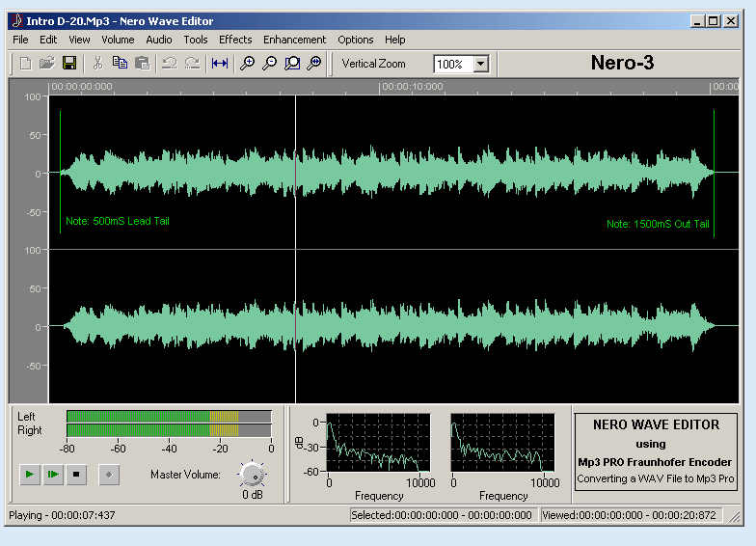This screenshot has width=756, height=546.
Task: Click the 'Playing - 00:00:07:437' status text
Action: (62, 515)
